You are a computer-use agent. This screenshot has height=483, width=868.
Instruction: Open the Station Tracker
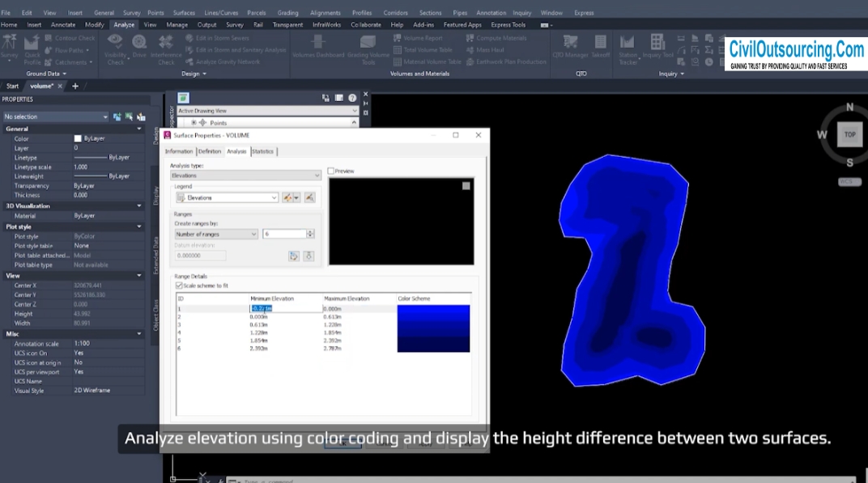628,49
